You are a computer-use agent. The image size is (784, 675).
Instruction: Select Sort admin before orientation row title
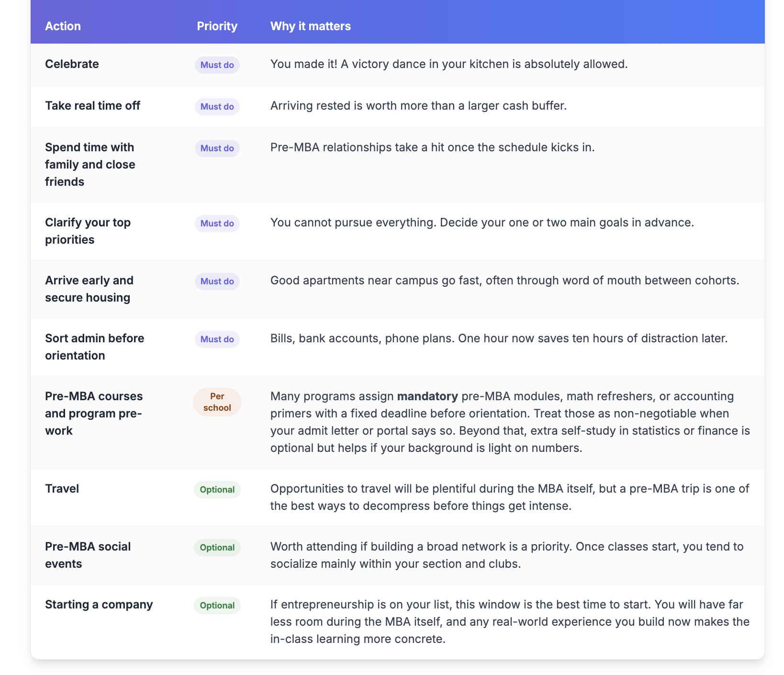point(94,347)
